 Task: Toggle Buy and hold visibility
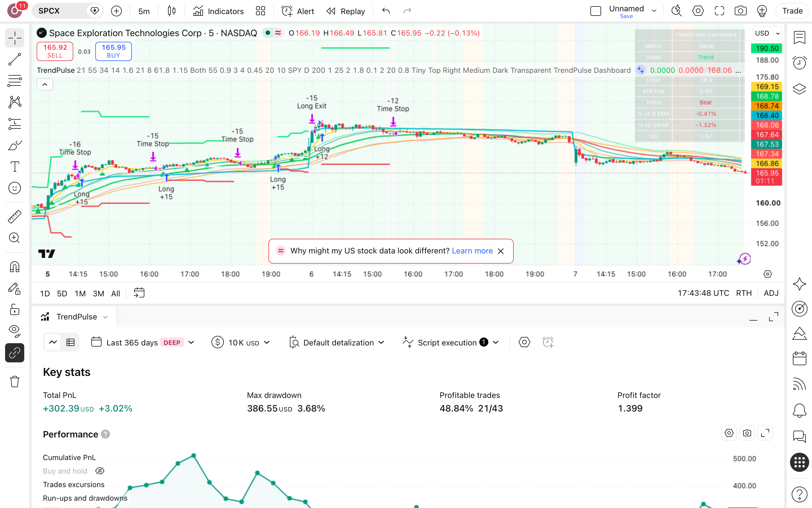coord(100,471)
